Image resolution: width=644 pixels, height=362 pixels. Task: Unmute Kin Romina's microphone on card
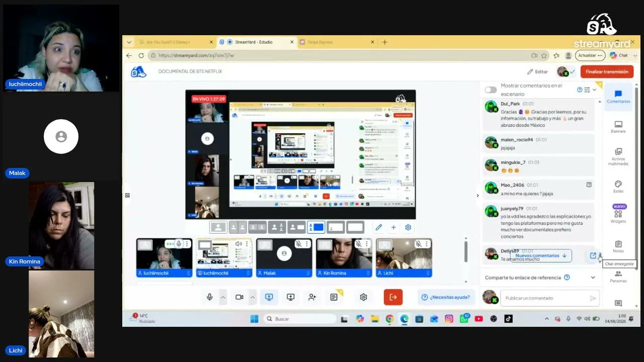tap(358, 244)
